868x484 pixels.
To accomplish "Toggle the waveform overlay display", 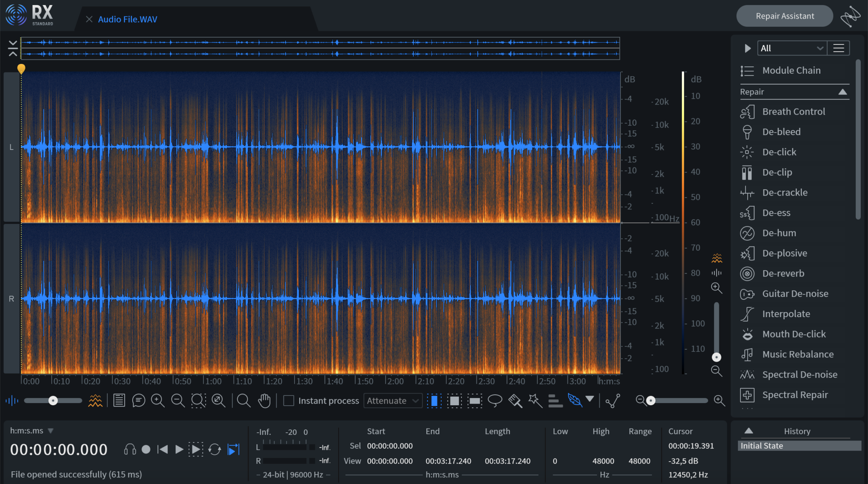I will [96, 400].
